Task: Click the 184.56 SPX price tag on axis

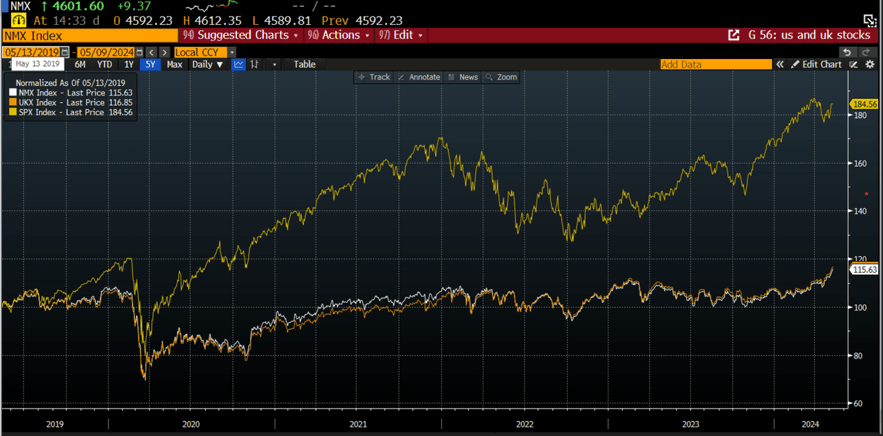Action: (x=866, y=104)
